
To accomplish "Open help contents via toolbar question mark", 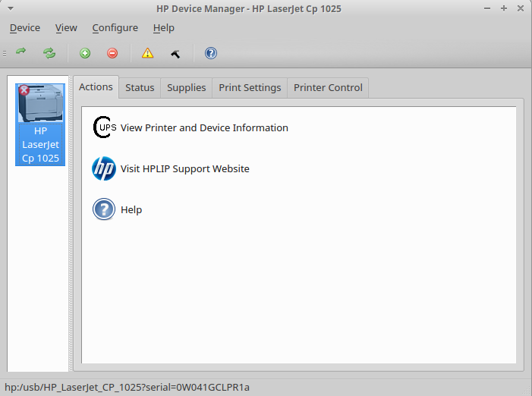I will (211, 53).
